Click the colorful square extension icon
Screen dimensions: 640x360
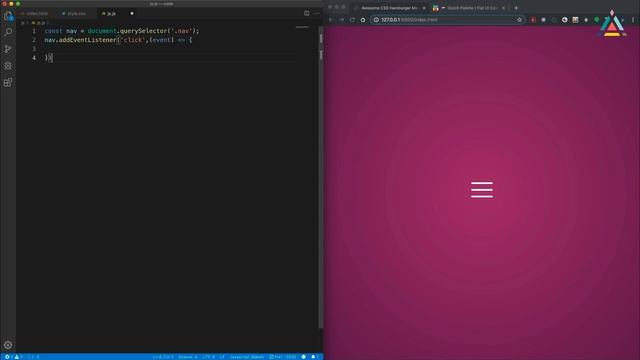(x=575, y=20)
